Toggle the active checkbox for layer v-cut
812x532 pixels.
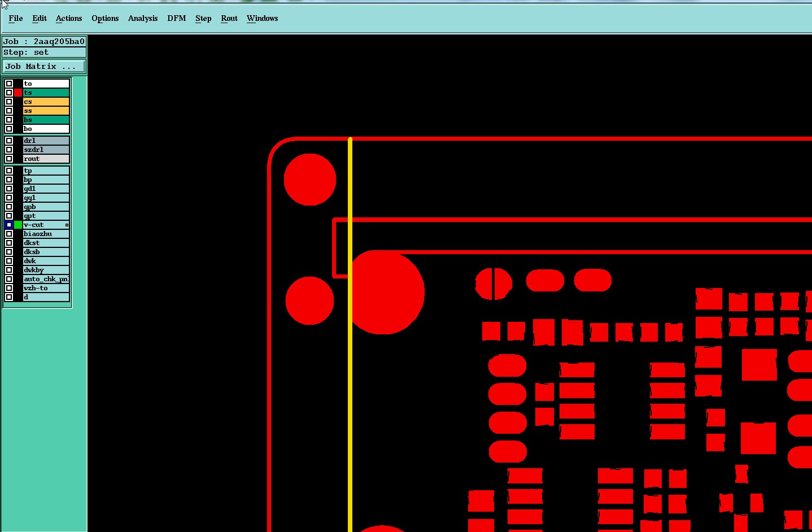[x=9, y=225]
